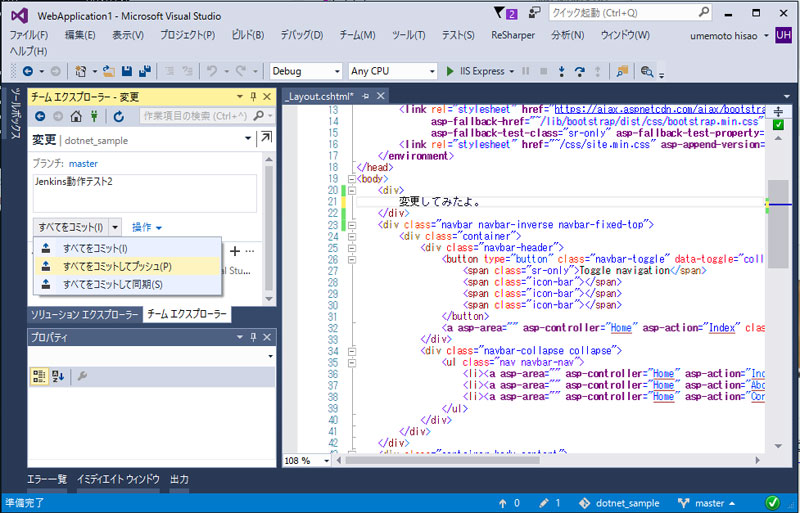This screenshot has width=800, height=513.
Task: Select Alphabetical sort in Properties panel
Action: coord(58,376)
